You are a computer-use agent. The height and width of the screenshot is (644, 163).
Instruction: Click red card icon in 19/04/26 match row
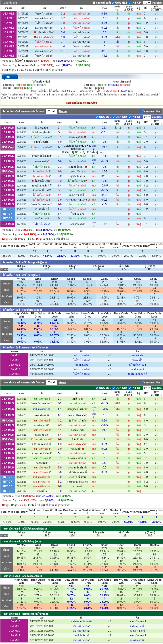[x=86, y=167]
